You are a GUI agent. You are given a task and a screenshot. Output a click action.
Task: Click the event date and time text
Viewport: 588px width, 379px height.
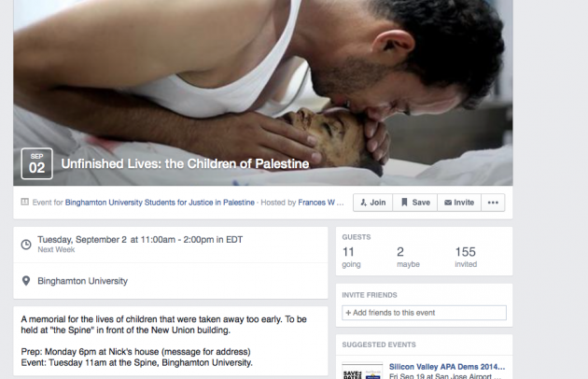[x=140, y=240]
